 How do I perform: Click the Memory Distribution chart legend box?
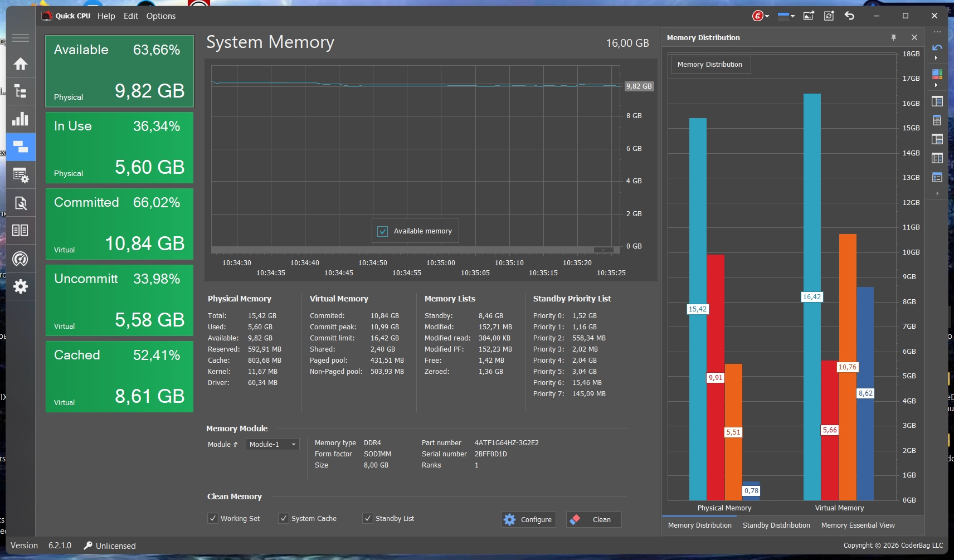click(x=710, y=65)
